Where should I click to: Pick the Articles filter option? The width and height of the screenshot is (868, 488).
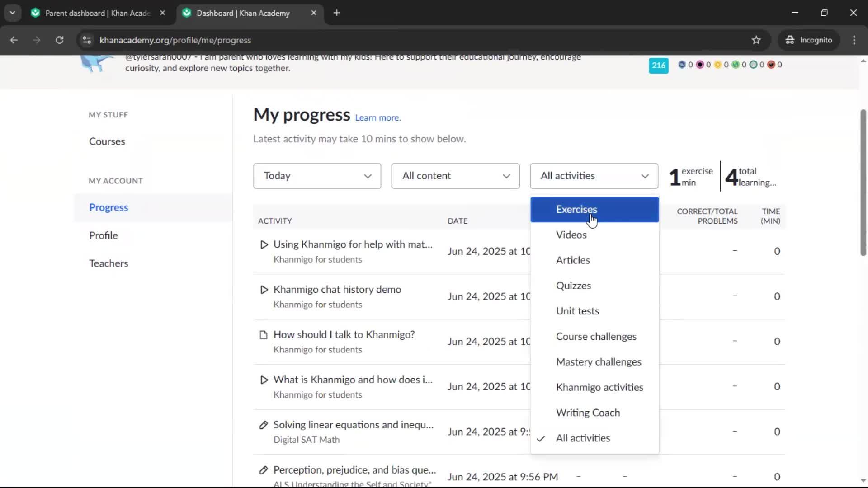click(594, 260)
